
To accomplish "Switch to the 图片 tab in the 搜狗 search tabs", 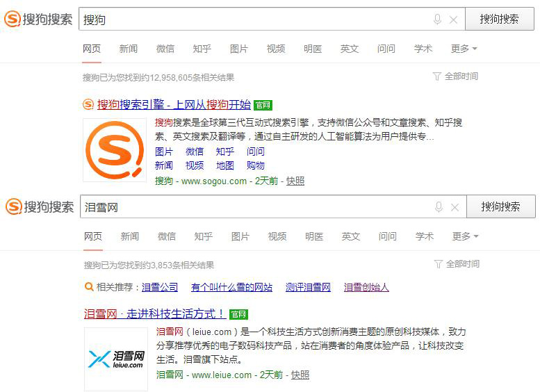I will click(x=239, y=49).
